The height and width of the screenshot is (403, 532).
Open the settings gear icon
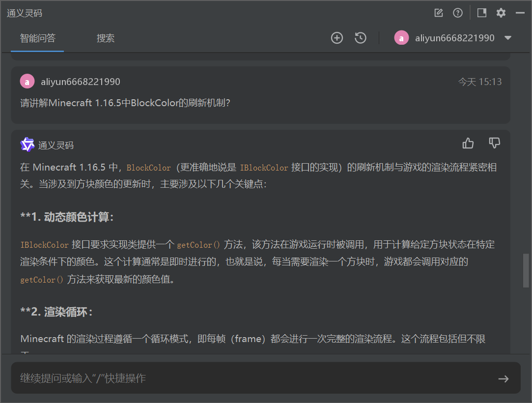click(x=501, y=13)
